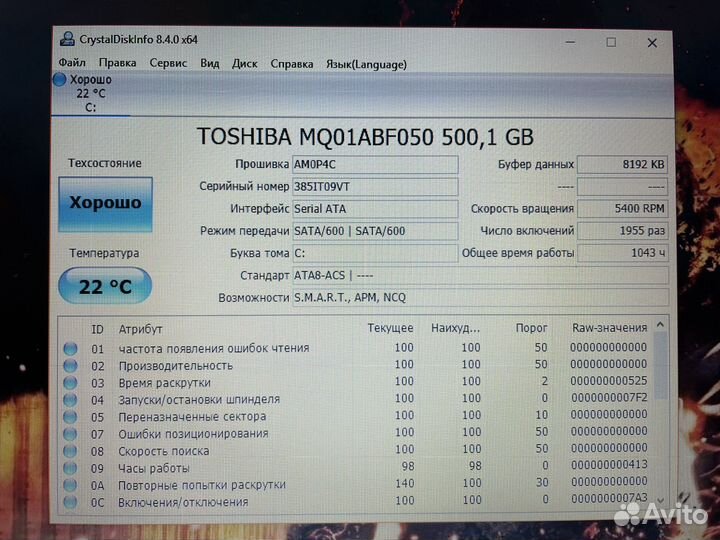This screenshot has width=720, height=540.
Task: Click status circle for attribute 02 Производительность
Action: click(70, 366)
